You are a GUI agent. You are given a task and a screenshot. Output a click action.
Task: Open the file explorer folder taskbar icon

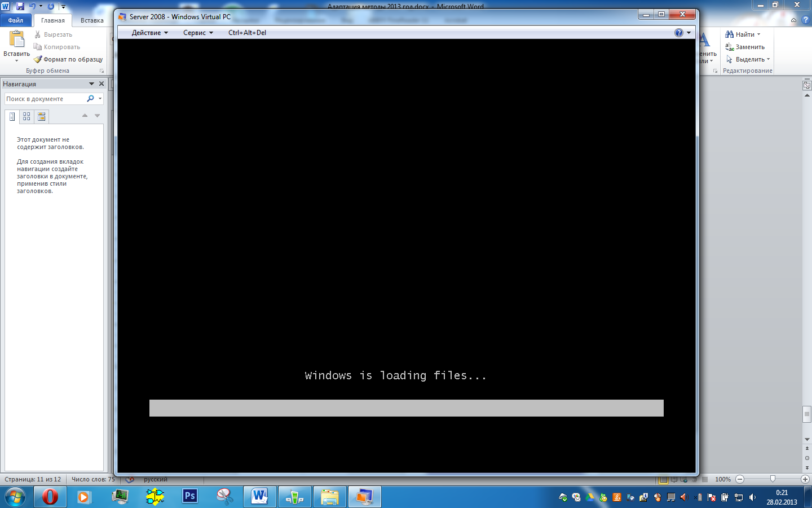pyautogui.click(x=330, y=497)
